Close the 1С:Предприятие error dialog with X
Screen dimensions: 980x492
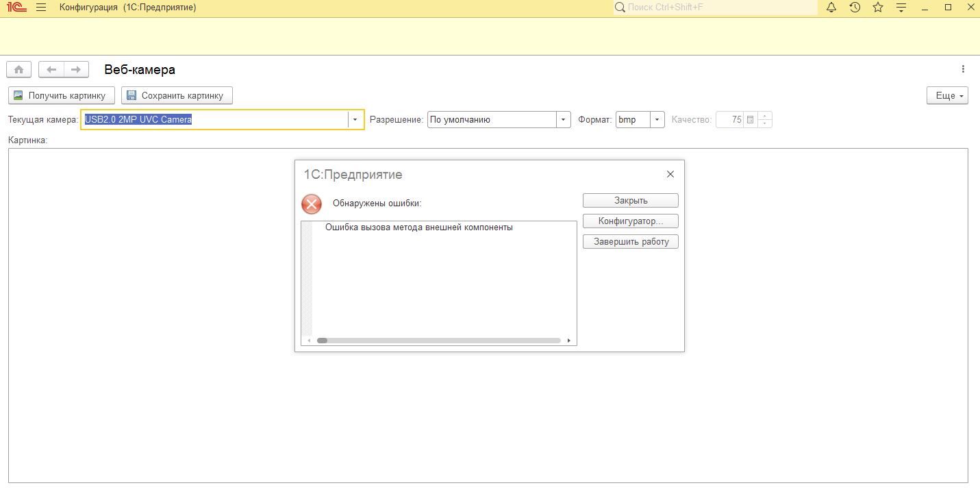coord(670,174)
